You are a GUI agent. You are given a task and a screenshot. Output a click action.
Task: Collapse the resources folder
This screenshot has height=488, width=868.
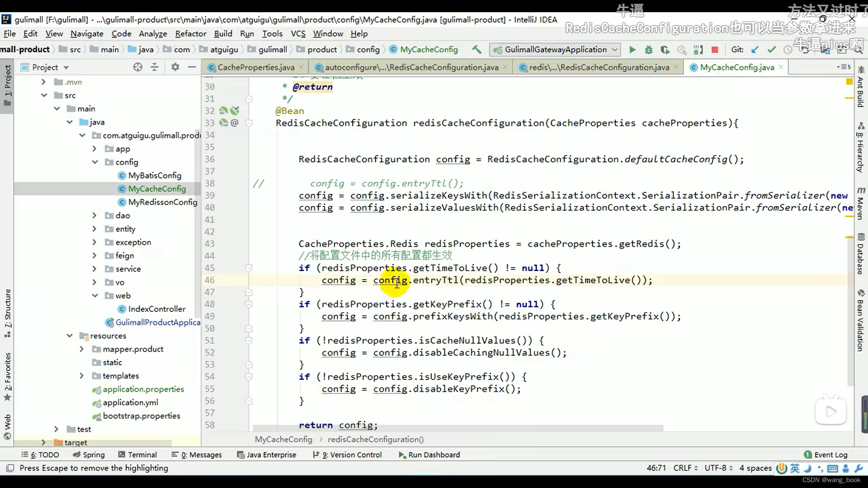coord(70,336)
